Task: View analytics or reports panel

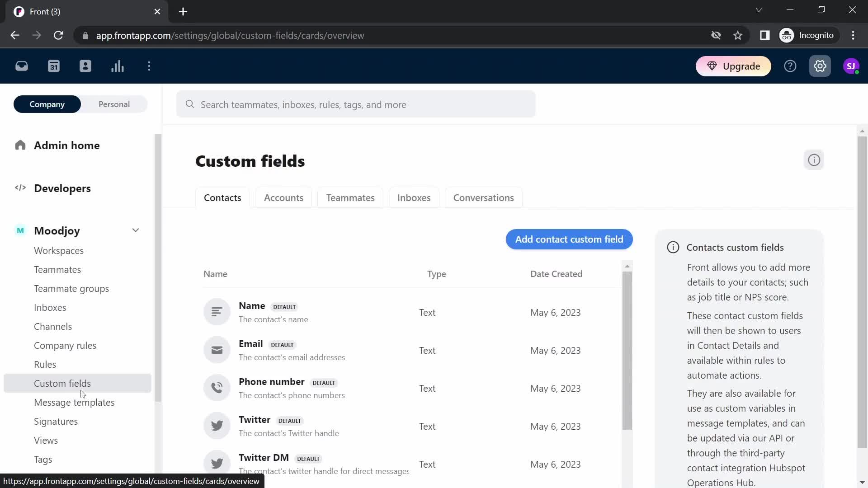Action: pyautogui.click(x=118, y=66)
